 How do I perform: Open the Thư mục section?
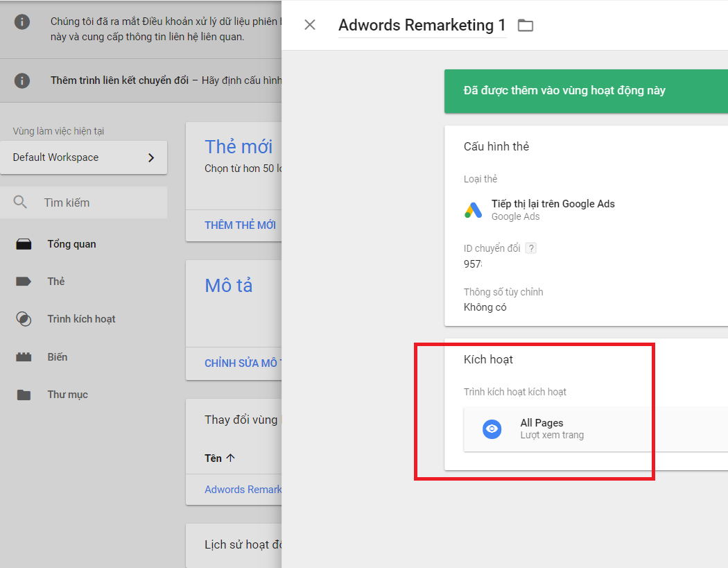(67, 395)
